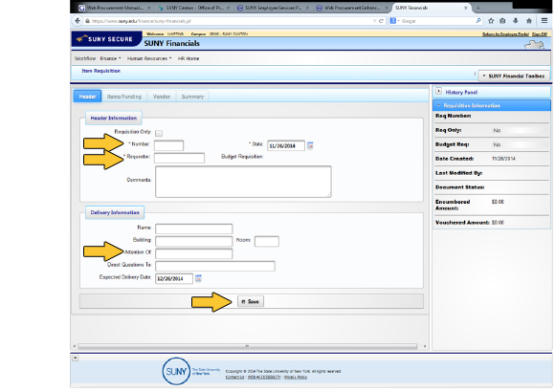This screenshot has height=392, width=555.
Task: Click into the Comments text area
Action: coord(243,182)
